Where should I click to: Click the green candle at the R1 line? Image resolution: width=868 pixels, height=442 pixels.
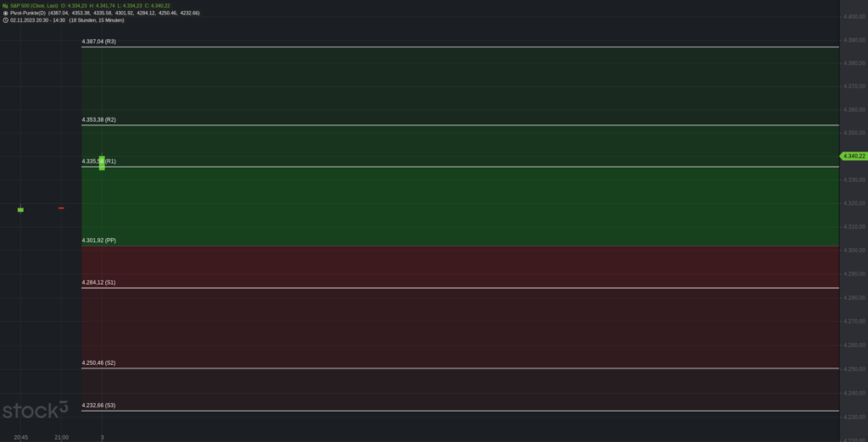pos(102,163)
